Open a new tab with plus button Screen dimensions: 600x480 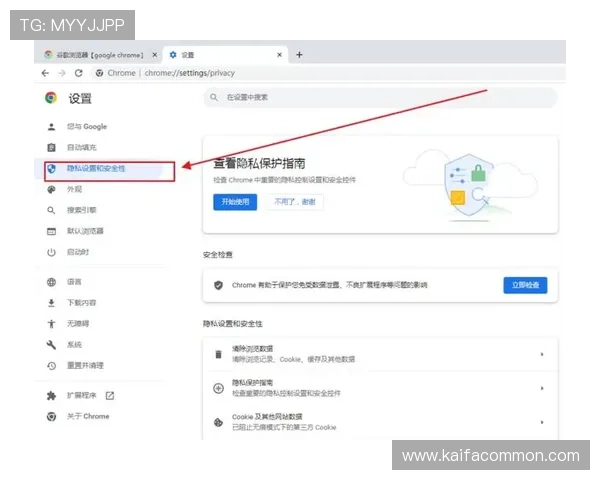299,55
